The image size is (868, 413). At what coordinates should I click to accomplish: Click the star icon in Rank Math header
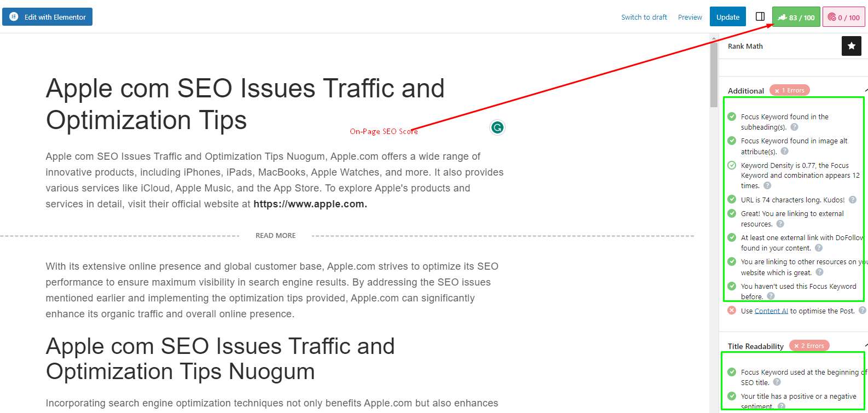[x=852, y=46]
